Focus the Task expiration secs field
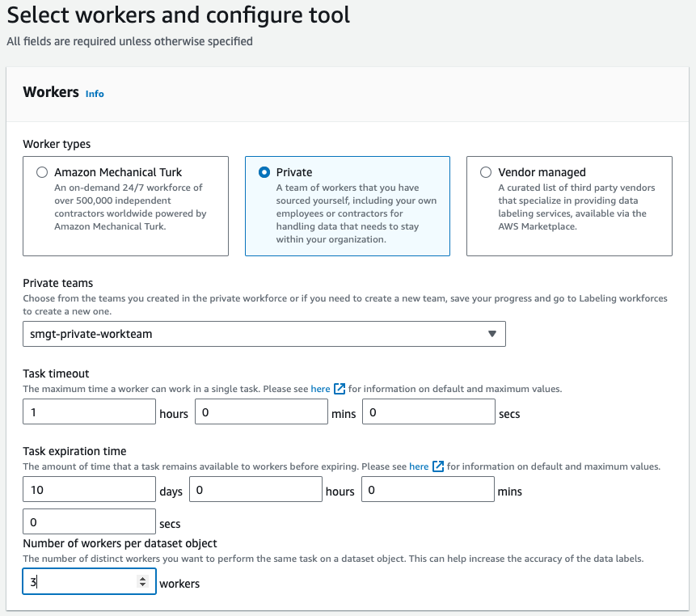 click(x=89, y=522)
